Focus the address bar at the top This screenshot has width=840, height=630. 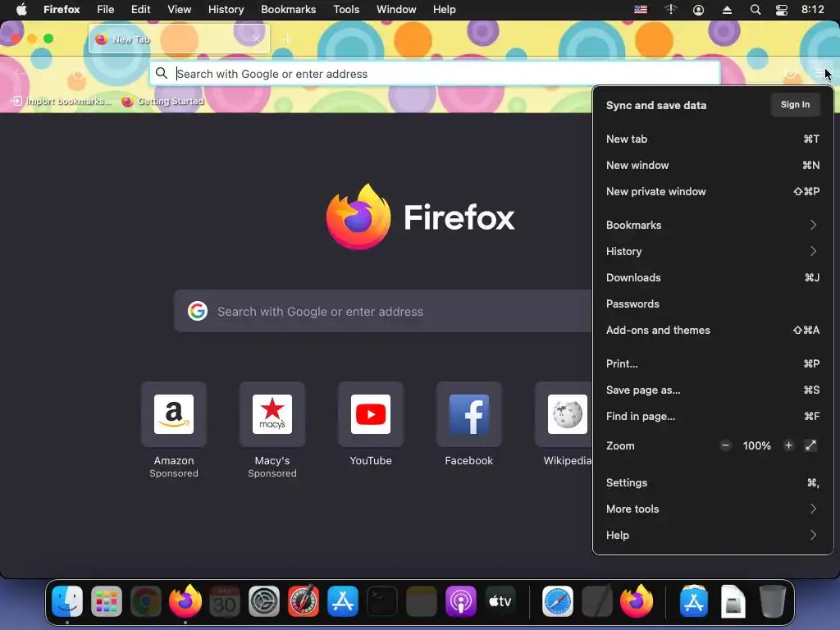tap(435, 73)
